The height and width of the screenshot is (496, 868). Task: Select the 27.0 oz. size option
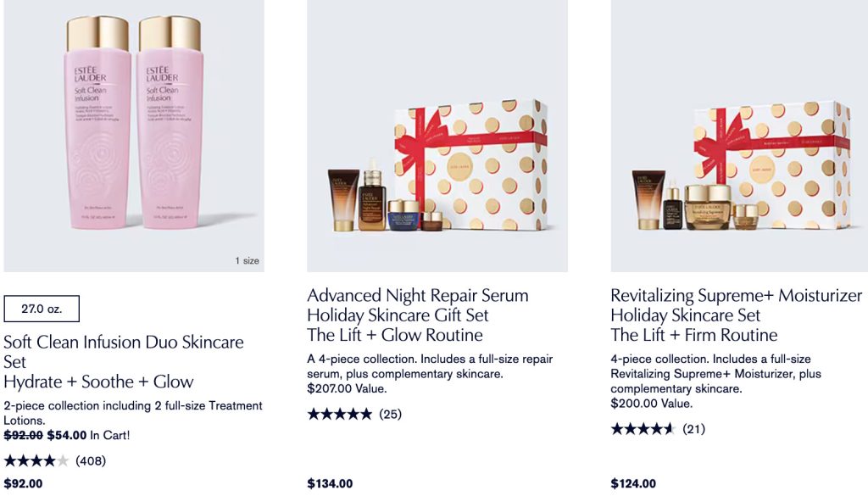[42, 309]
